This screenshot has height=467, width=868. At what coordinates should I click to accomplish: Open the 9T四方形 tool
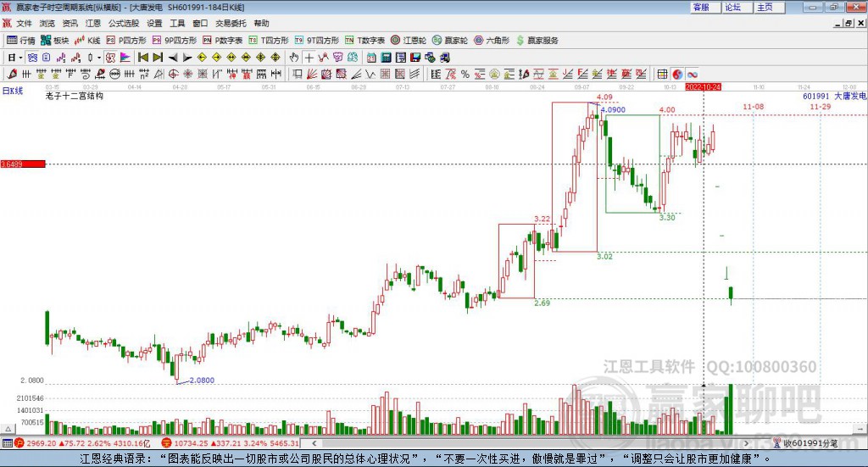click(317, 41)
